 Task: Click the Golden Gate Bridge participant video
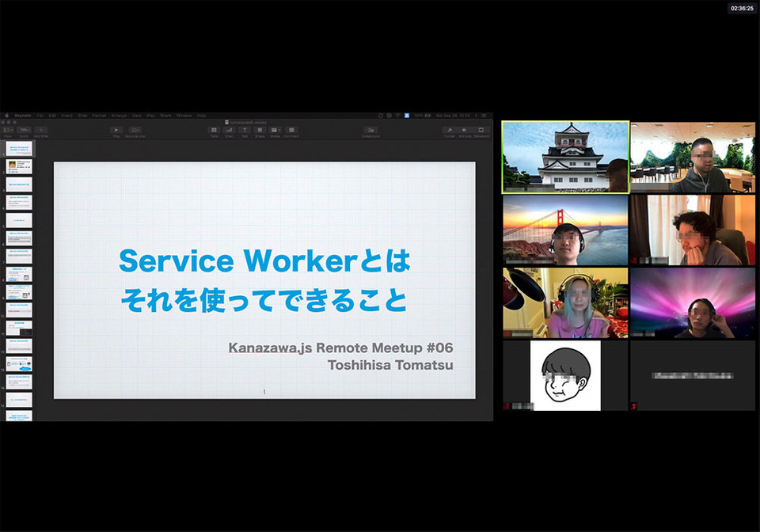tap(565, 230)
